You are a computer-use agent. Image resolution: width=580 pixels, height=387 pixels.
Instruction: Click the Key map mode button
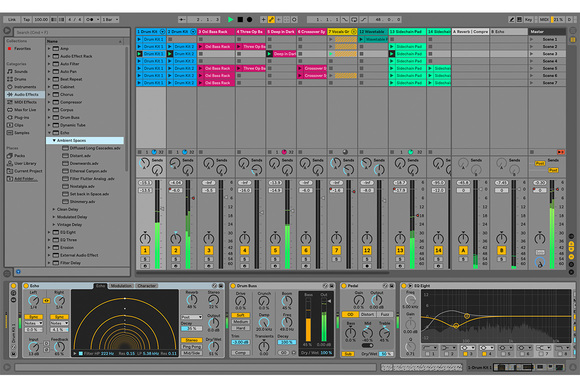tap(529, 19)
